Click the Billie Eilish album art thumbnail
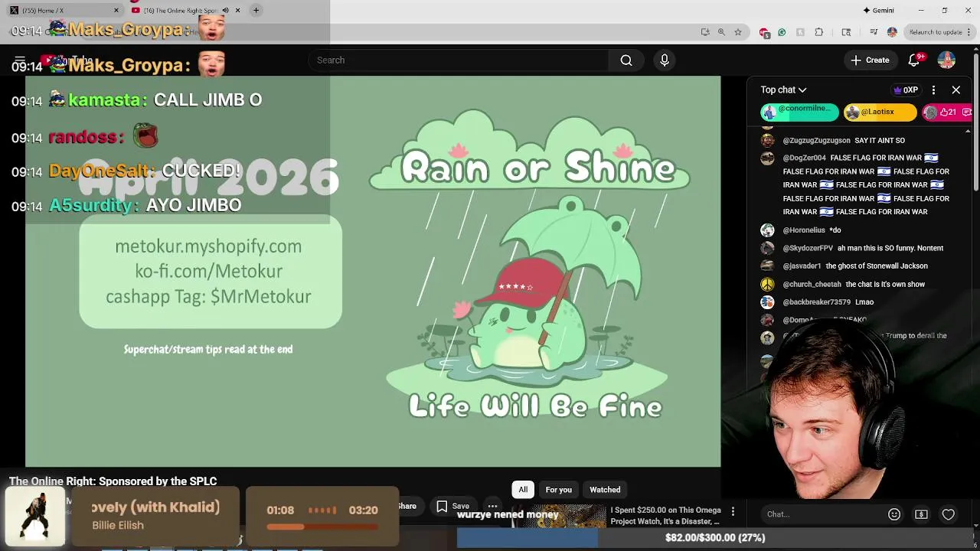 (x=35, y=515)
